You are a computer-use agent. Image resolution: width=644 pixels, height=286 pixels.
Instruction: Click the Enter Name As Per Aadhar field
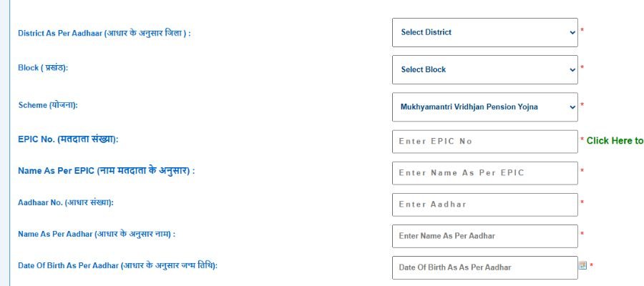click(484, 236)
